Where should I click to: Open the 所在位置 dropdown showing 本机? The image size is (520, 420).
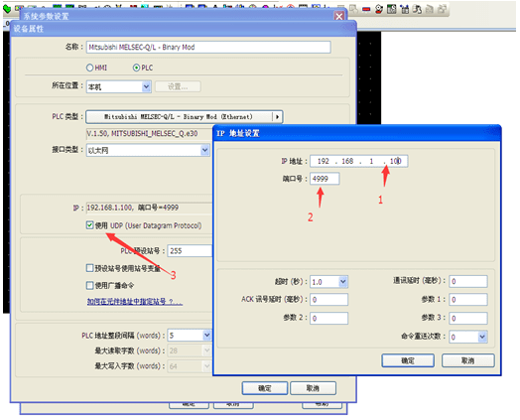click(119, 86)
